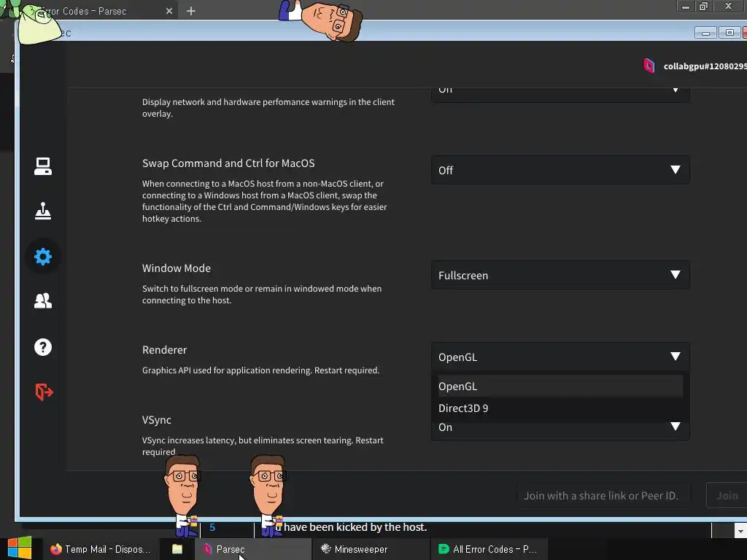The height and width of the screenshot is (560, 747).
Task: Open the Help question mark icon
Action: pyautogui.click(x=43, y=347)
